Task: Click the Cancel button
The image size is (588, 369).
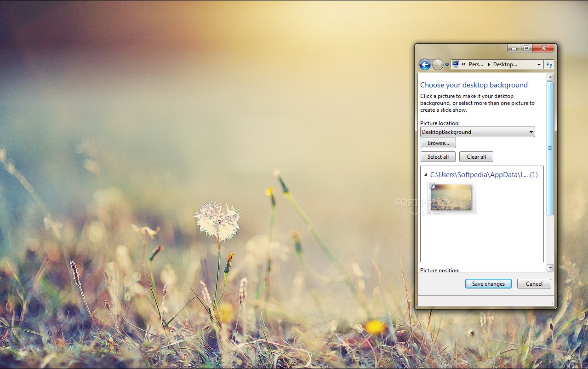Action: 534,284
